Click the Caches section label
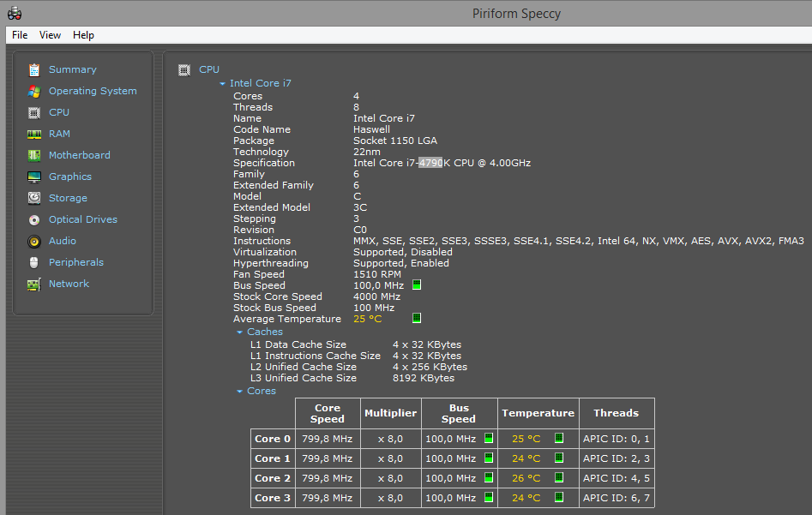 click(265, 332)
